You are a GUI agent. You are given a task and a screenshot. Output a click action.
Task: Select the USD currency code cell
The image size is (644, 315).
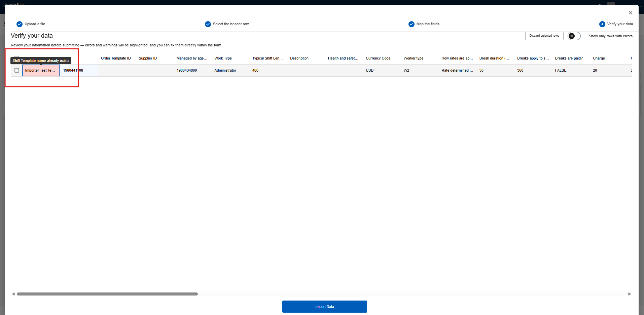pyautogui.click(x=369, y=71)
